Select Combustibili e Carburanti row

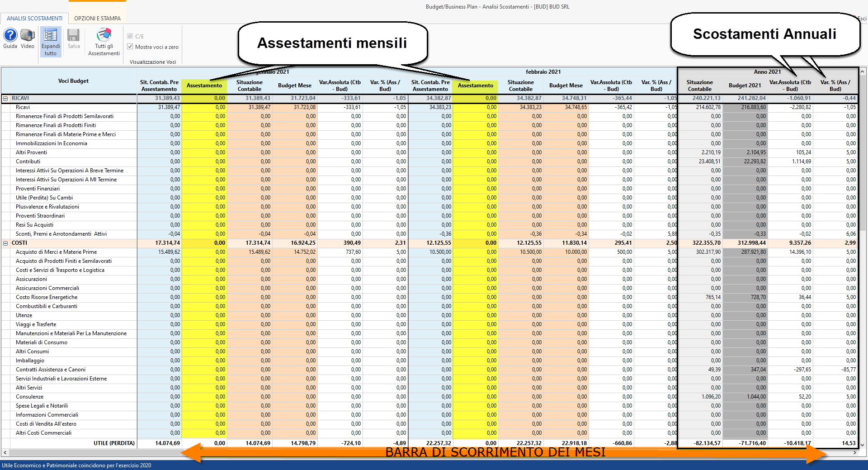point(47,306)
